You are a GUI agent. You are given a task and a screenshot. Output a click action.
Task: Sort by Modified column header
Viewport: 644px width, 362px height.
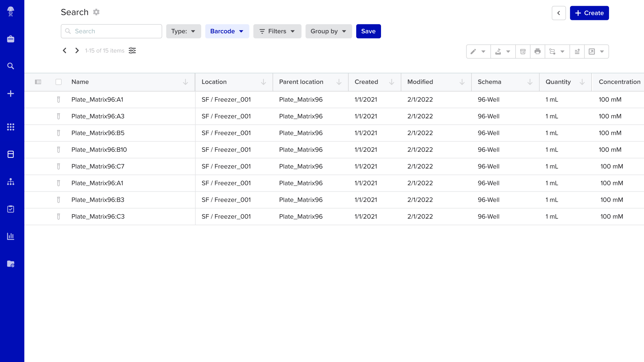[x=436, y=82]
